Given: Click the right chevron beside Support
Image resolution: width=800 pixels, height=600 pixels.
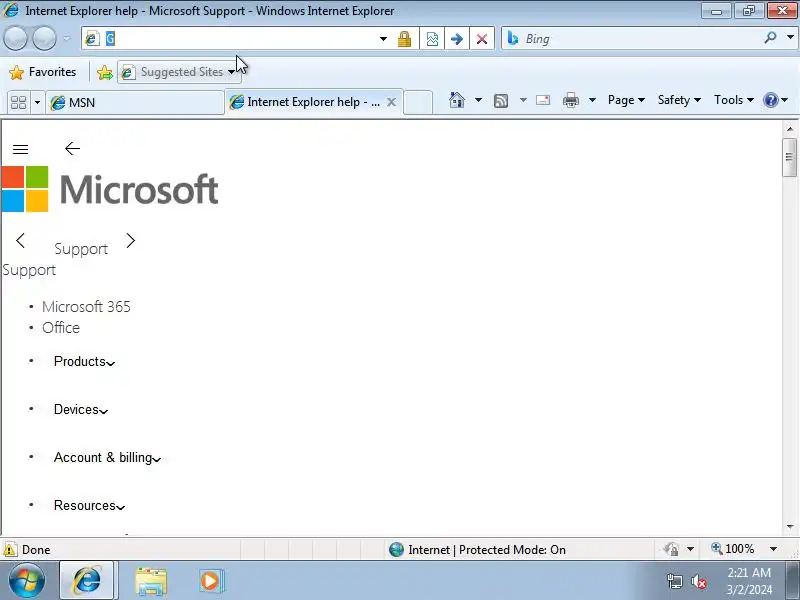Looking at the screenshot, I should pyautogui.click(x=131, y=241).
